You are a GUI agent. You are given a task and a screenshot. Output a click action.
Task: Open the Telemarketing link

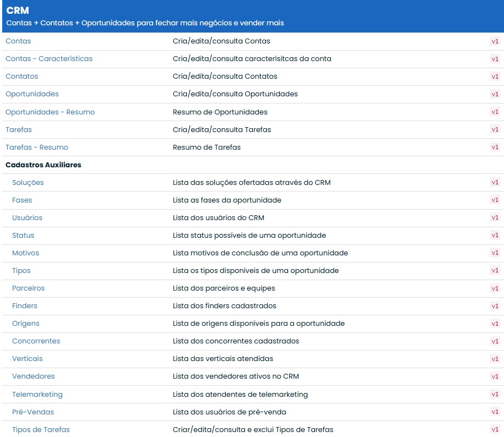tap(37, 395)
